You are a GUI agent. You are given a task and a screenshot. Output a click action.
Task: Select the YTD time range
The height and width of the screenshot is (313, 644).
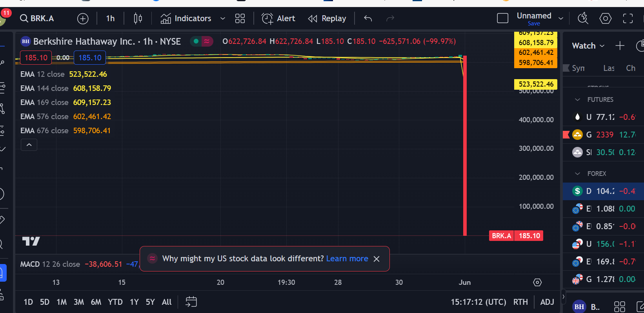(115, 302)
